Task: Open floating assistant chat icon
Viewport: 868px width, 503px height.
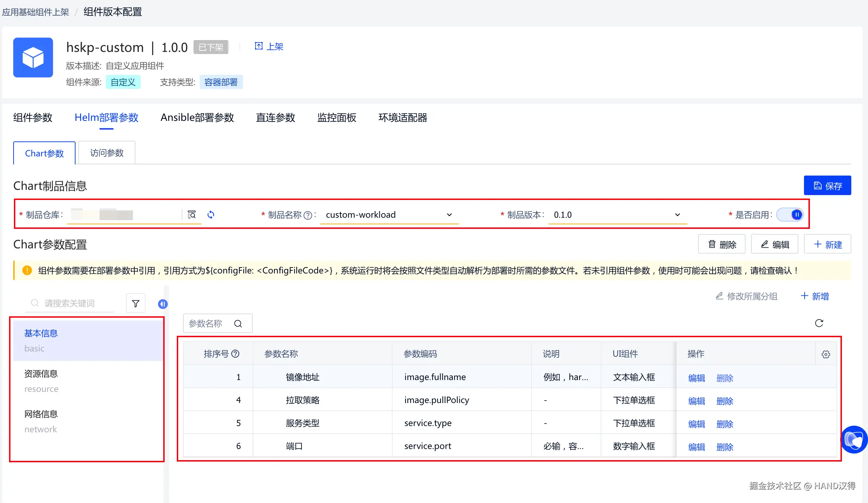Action: (x=854, y=440)
